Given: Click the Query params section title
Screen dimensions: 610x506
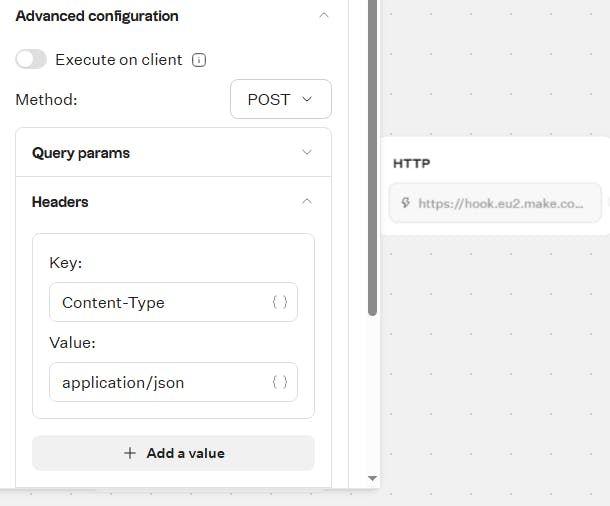Looking at the screenshot, I should tap(81, 153).
